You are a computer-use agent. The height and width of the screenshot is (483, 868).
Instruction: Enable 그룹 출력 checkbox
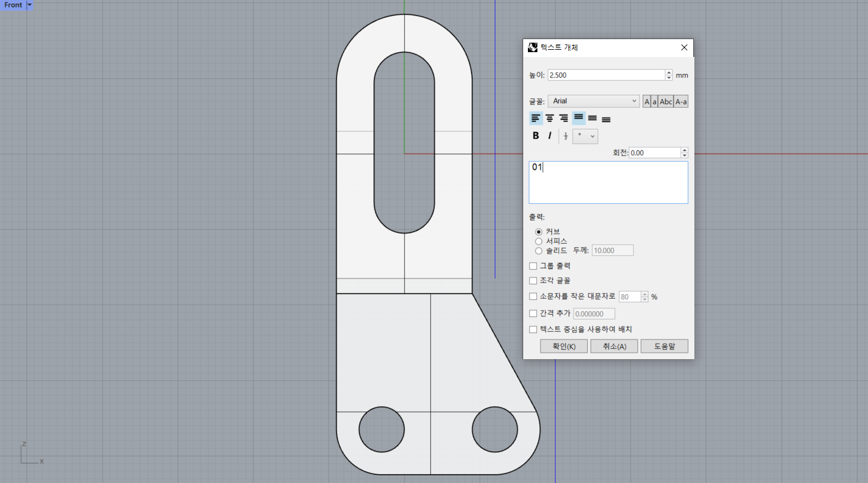coord(533,266)
